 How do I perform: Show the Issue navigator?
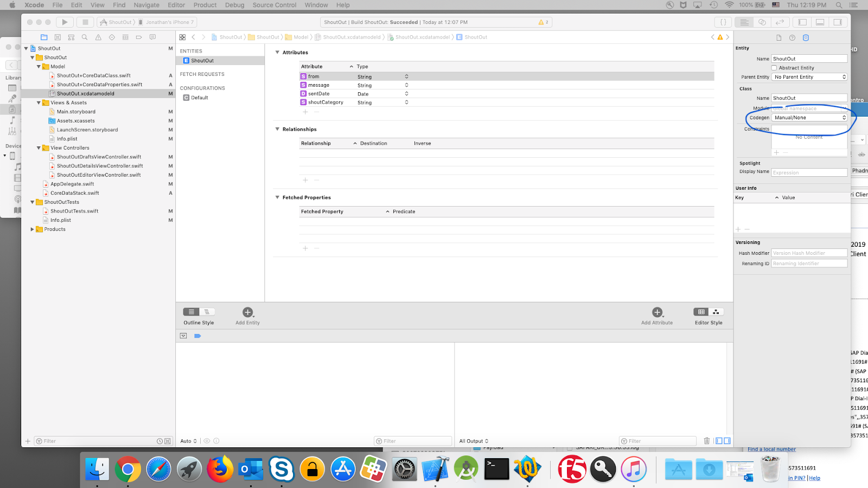coord(98,37)
